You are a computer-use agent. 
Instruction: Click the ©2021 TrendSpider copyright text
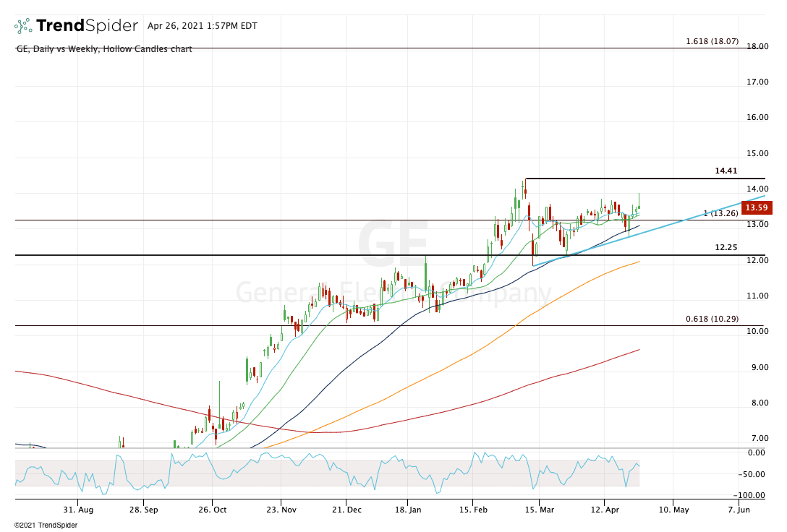[x=46, y=525]
